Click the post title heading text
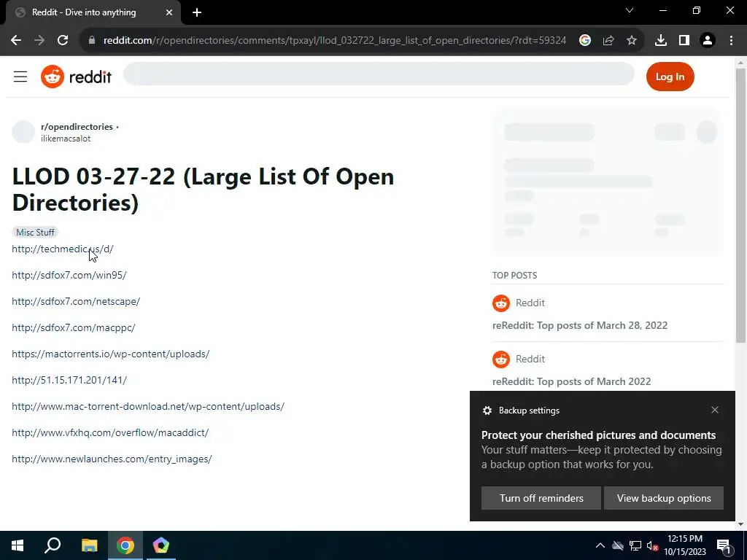Image resolution: width=747 pixels, height=560 pixels. pyautogui.click(x=203, y=190)
